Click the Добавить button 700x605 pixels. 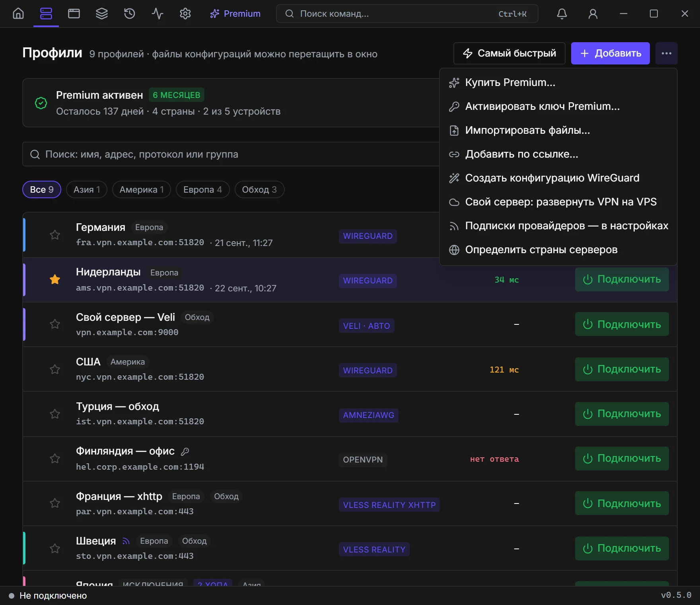(611, 53)
